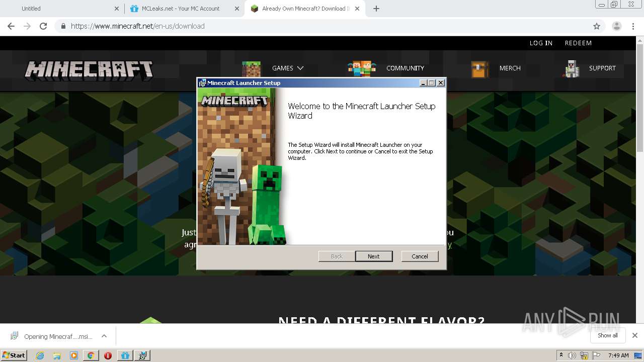Click the gift box taskbar icon
Screen dimensions: 644x362
pyautogui.click(x=125, y=355)
